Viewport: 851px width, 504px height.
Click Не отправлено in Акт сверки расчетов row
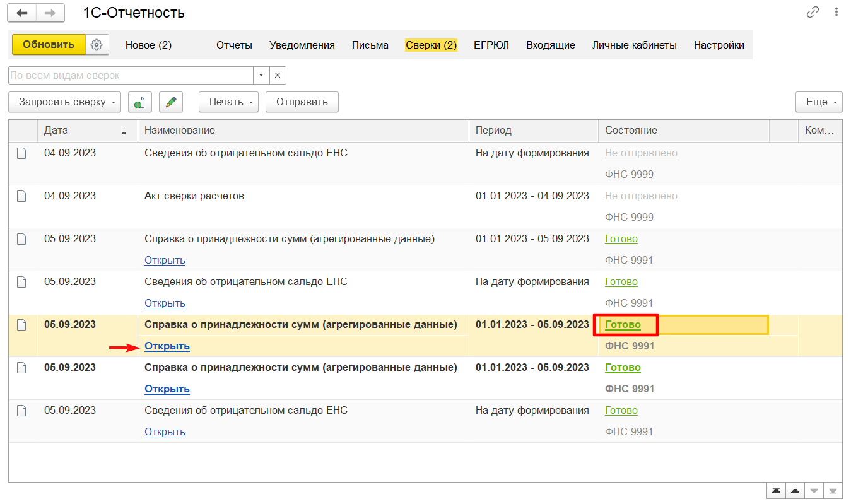[641, 196]
